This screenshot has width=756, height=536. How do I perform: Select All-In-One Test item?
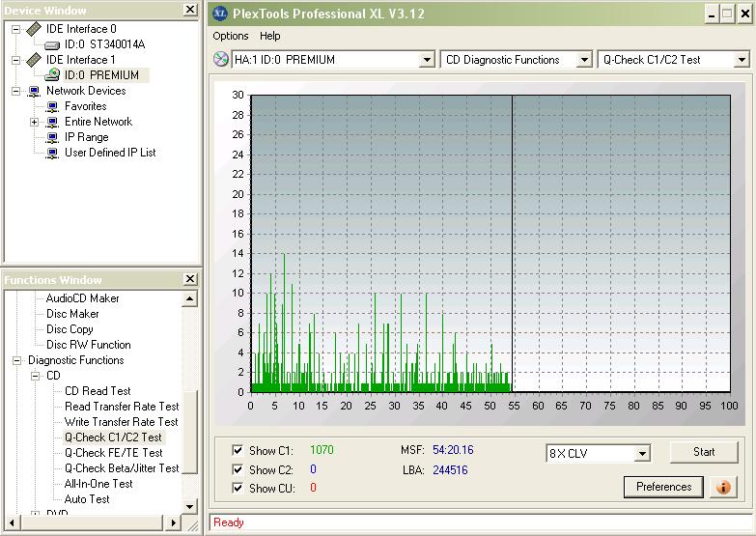click(98, 484)
